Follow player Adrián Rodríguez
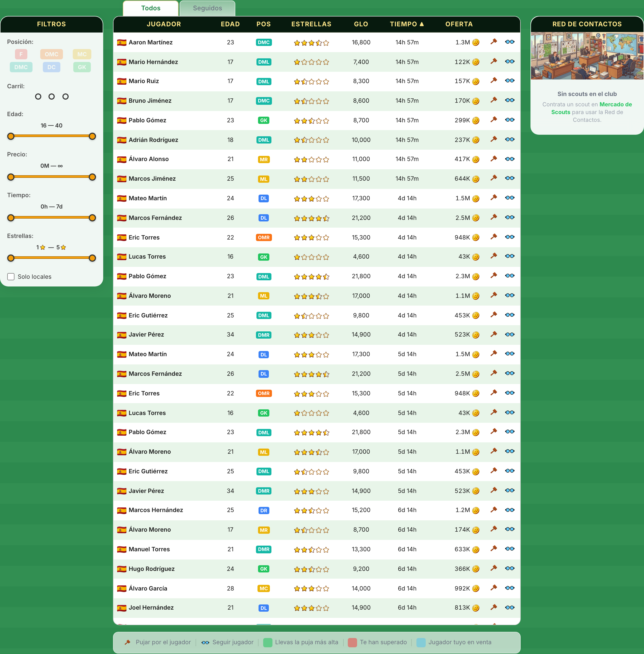Image resolution: width=644 pixels, height=654 pixels. (x=509, y=140)
